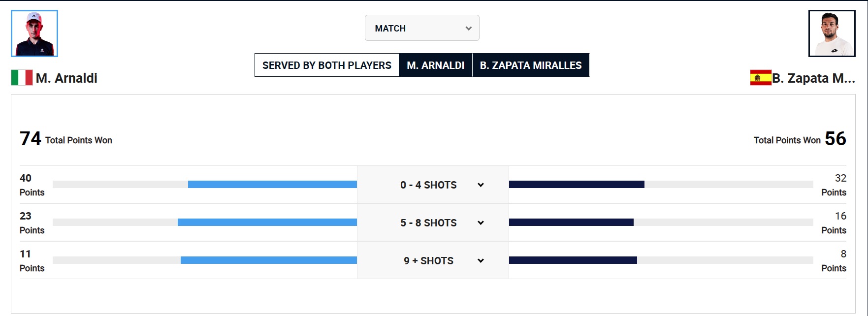Click Zapata's dark navy 0-4 shots bar
The width and height of the screenshot is (868, 316).
click(577, 185)
